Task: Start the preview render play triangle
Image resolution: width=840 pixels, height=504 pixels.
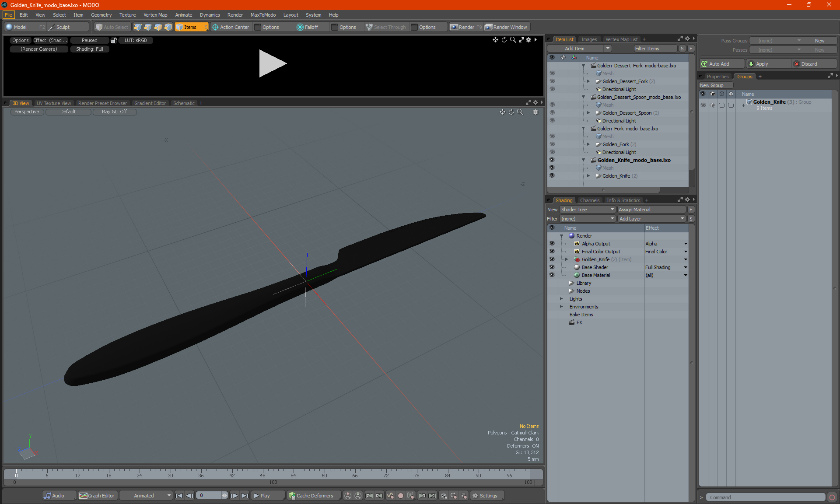Action: pos(272,63)
